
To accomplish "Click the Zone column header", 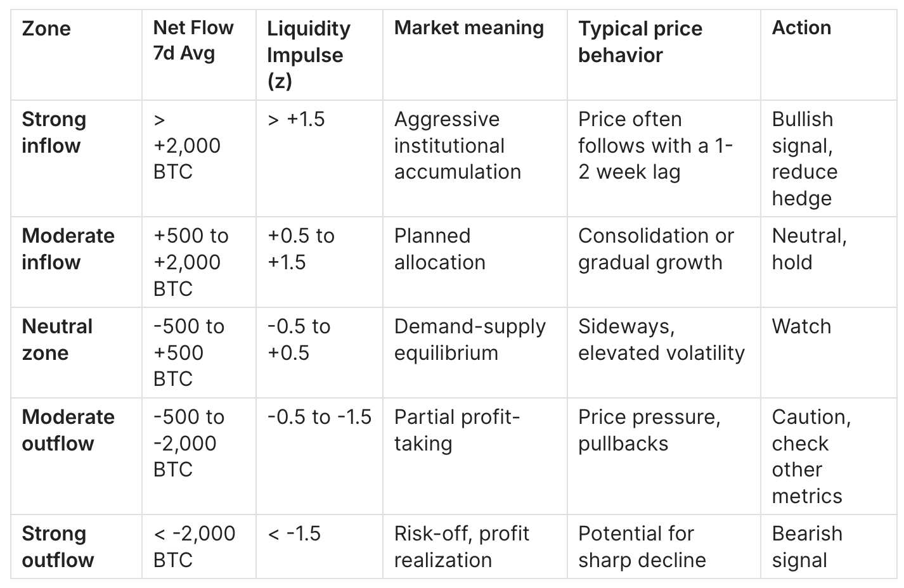I will point(46,29).
